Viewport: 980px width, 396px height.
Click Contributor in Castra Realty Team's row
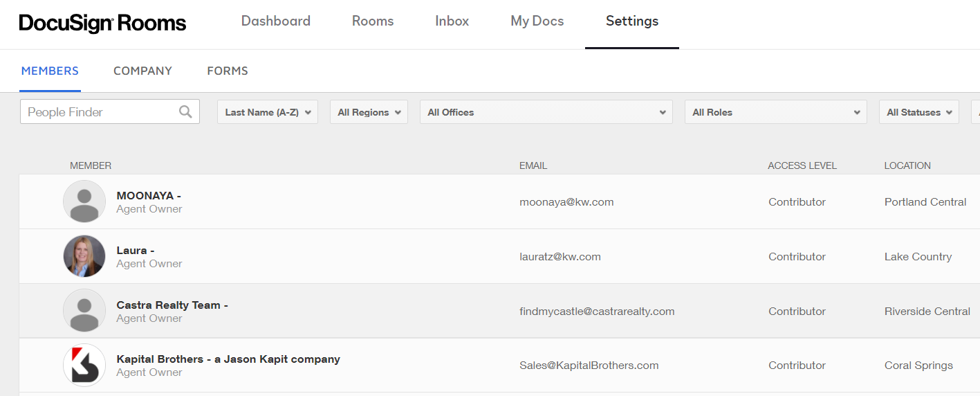click(797, 312)
